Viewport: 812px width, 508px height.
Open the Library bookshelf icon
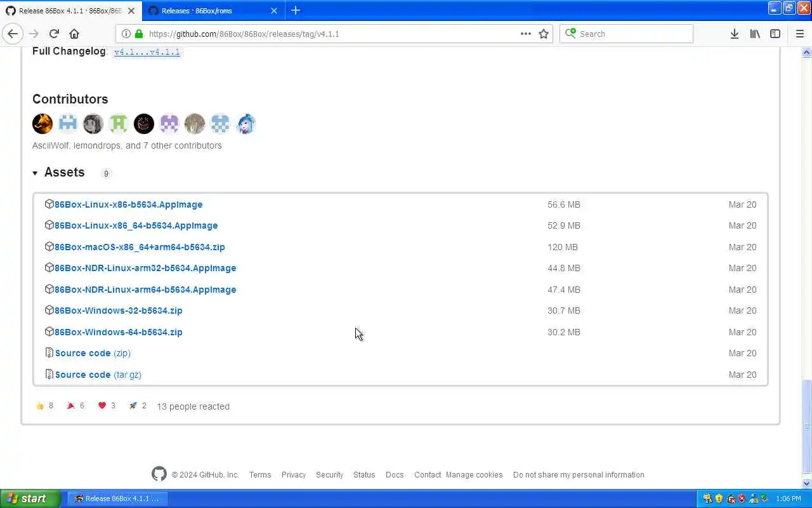[x=755, y=34]
